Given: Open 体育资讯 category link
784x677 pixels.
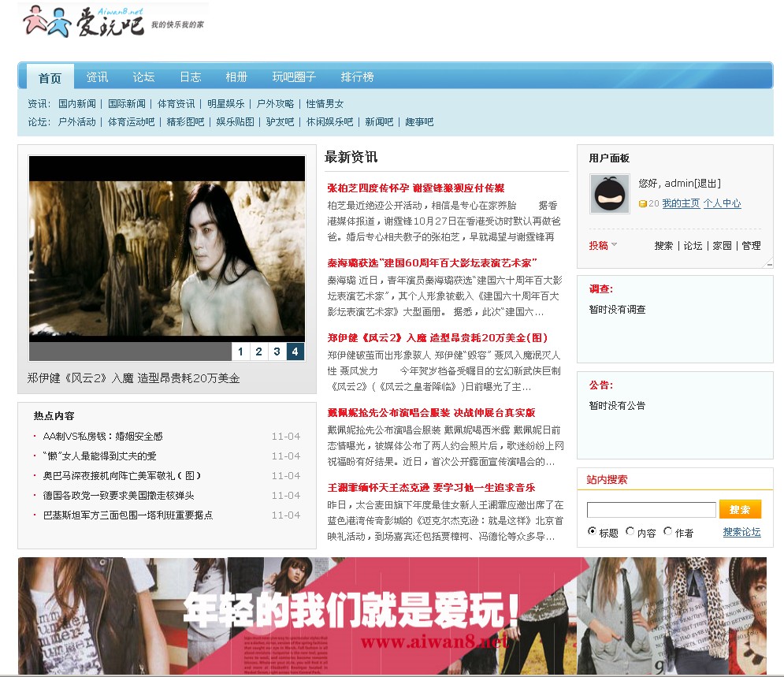Looking at the screenshot, I should [x=176, y=103].
